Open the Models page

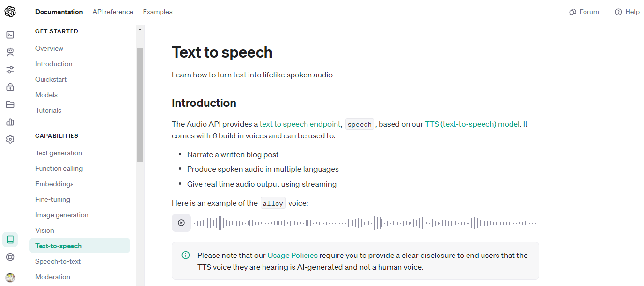(46, 95)
